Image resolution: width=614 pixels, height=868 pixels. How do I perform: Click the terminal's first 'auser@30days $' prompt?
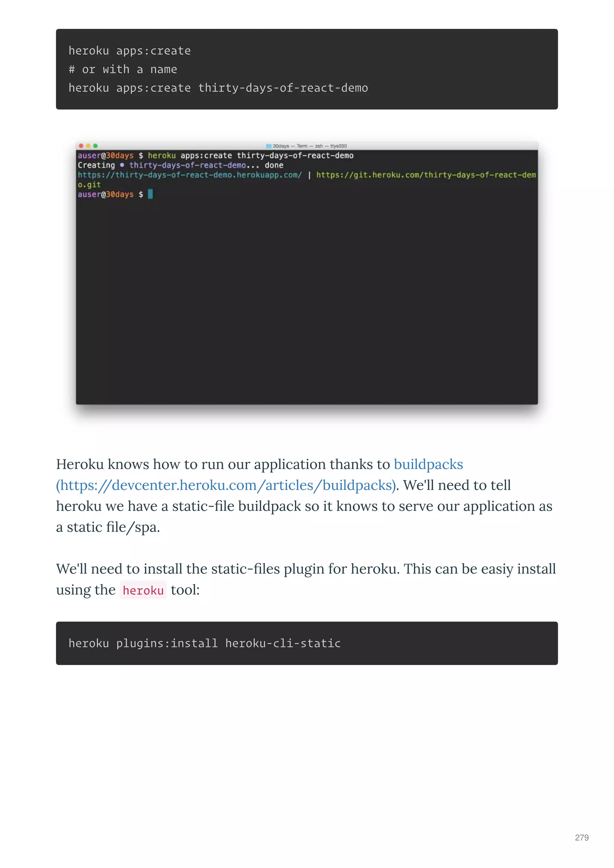click(110, 155)
